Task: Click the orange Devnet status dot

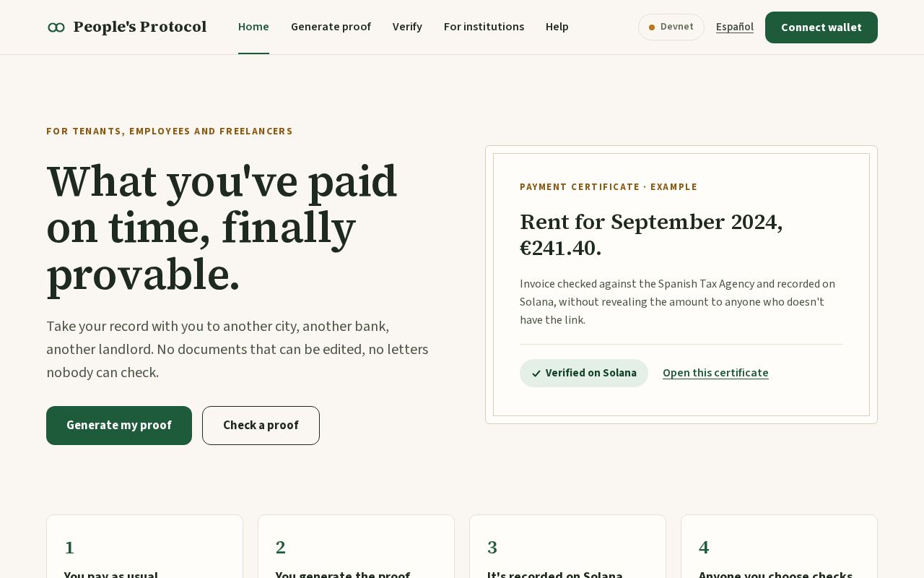Action: (652, 27)
